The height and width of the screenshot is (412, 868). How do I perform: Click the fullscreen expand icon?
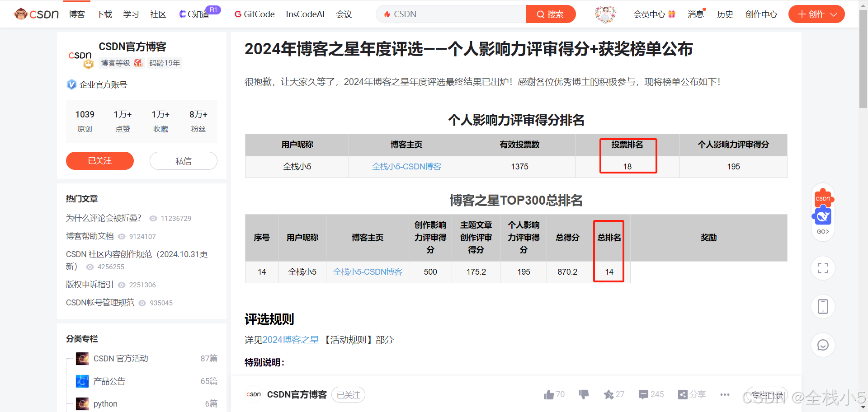(823, 268)
